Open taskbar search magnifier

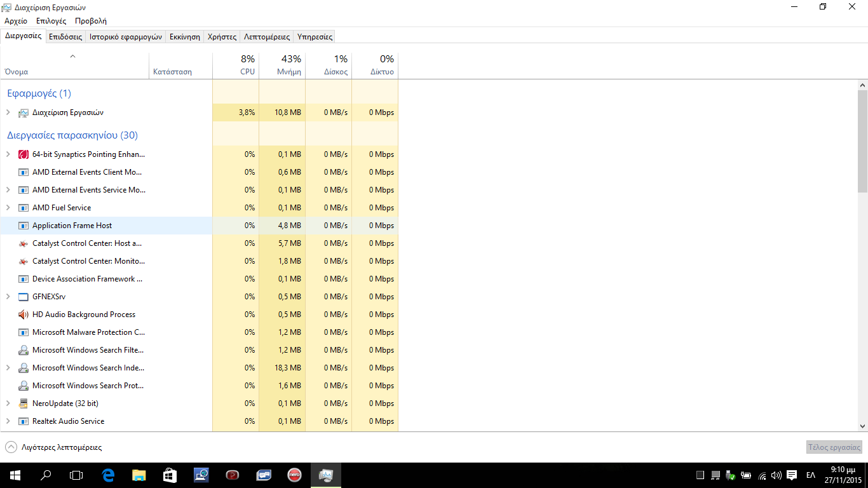point(46,475)
